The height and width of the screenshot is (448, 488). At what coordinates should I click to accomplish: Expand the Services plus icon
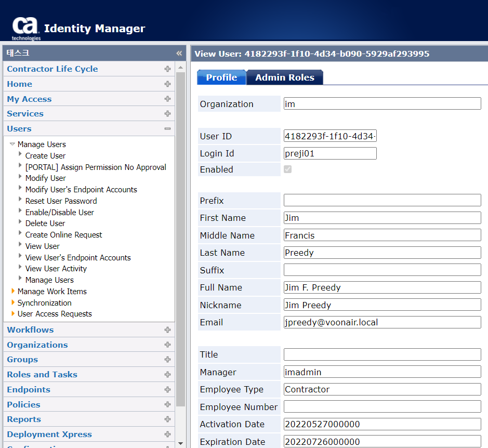click(x=167, y=114)
